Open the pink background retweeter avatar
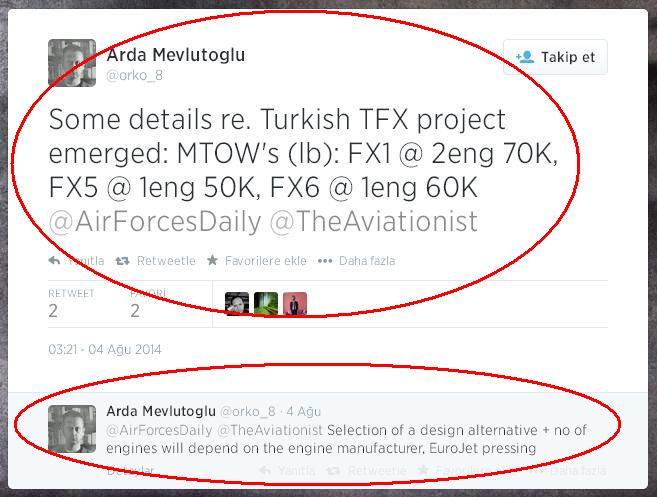The image size is (657, 497). 295,304
